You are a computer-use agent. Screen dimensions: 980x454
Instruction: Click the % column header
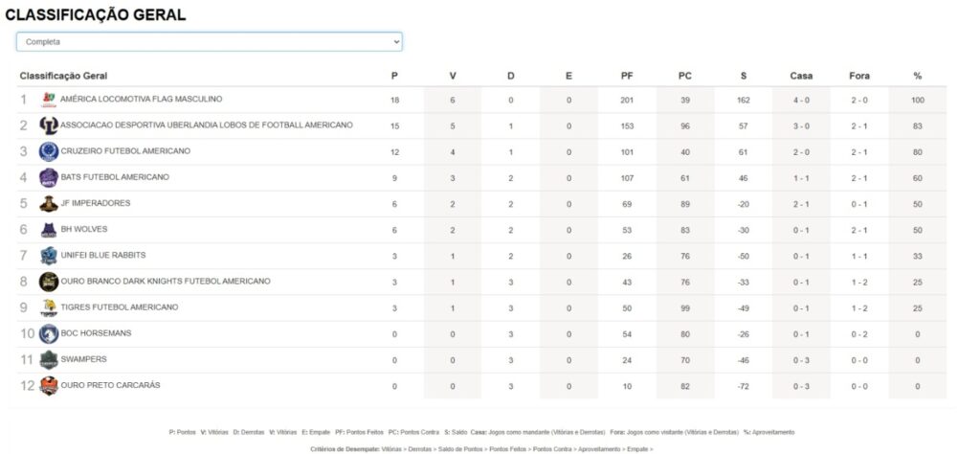click(x=918, y=76)
